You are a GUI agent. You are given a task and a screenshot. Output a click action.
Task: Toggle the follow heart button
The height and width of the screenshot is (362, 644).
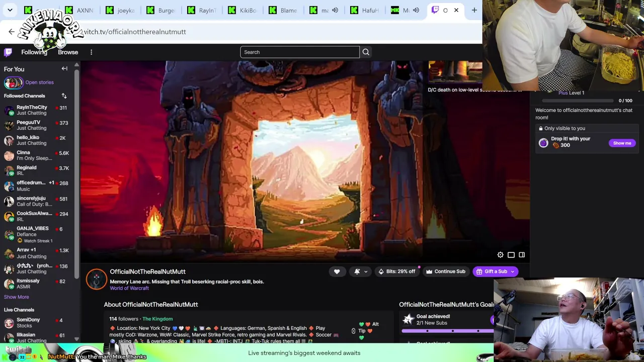pyautogui.click(x=337, y=271)
